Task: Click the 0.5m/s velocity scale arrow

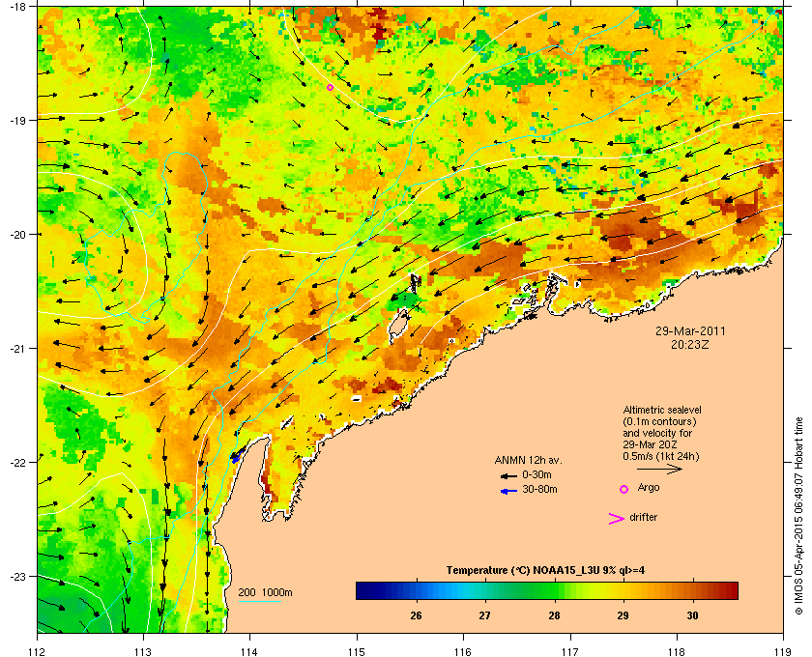Action: [x=659, y=470]
